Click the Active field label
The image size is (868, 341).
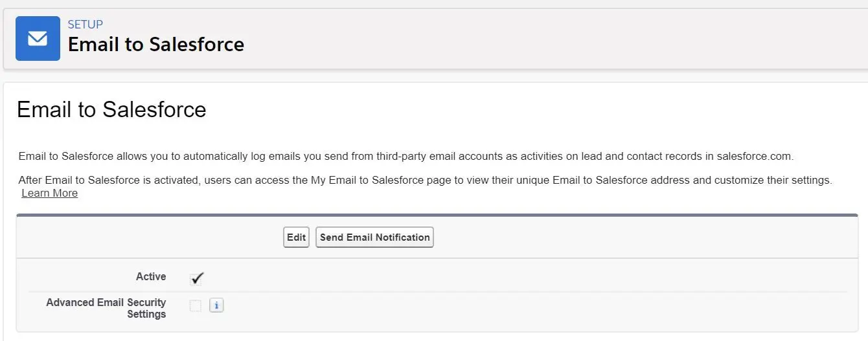pos(151,277)
